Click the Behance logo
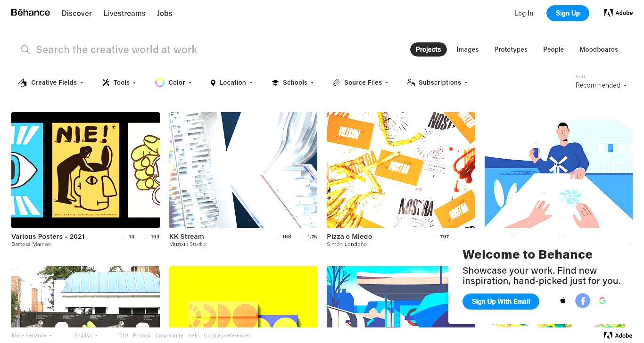The width and height of the screenshot is (644, 343). [31, 13]
